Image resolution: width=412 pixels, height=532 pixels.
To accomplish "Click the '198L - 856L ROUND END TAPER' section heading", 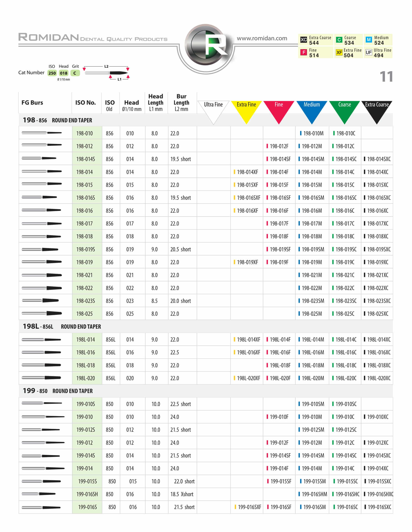I will [x=62, y=326].
